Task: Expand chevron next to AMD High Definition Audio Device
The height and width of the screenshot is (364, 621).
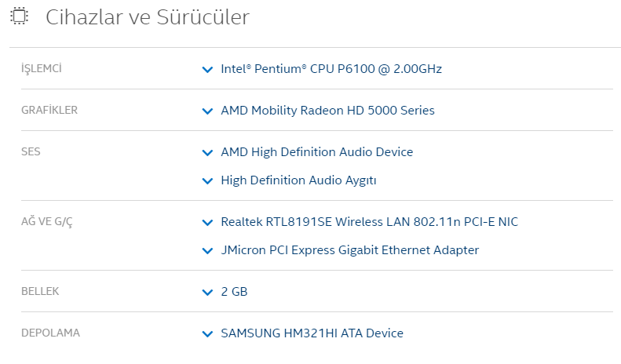Action: coord(207,152)
